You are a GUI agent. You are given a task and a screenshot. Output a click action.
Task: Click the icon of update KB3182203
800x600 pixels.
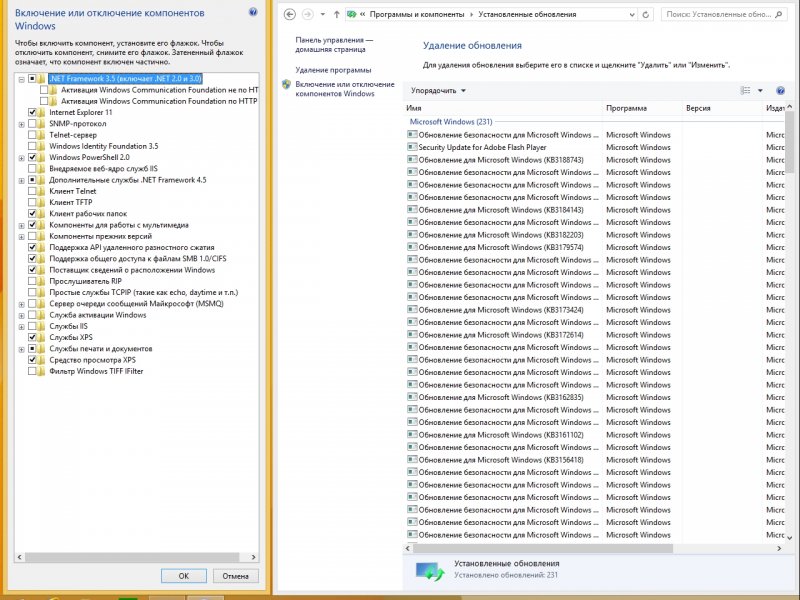pyautogui.click(x=412, y=235)
